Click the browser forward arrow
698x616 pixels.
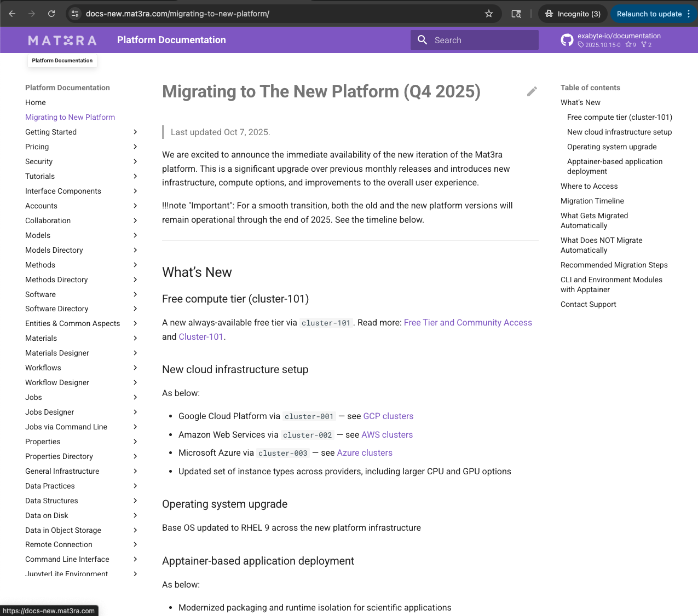[x=32, y=14]
